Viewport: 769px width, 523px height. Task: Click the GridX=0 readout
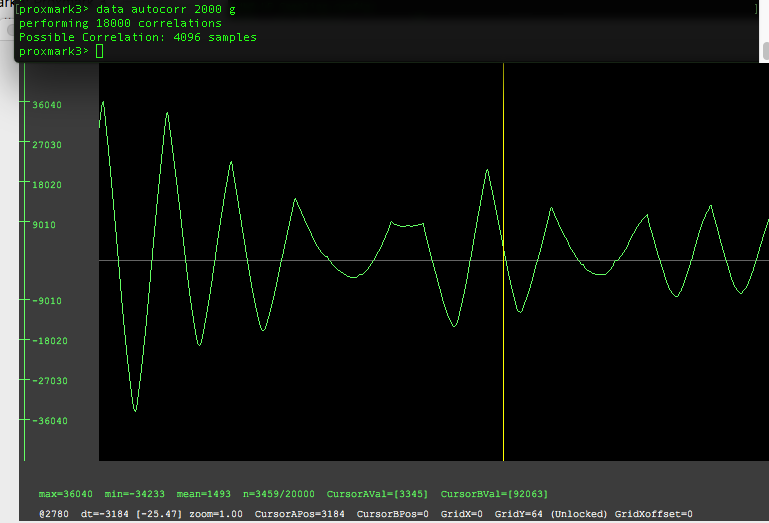coord(461,514)
